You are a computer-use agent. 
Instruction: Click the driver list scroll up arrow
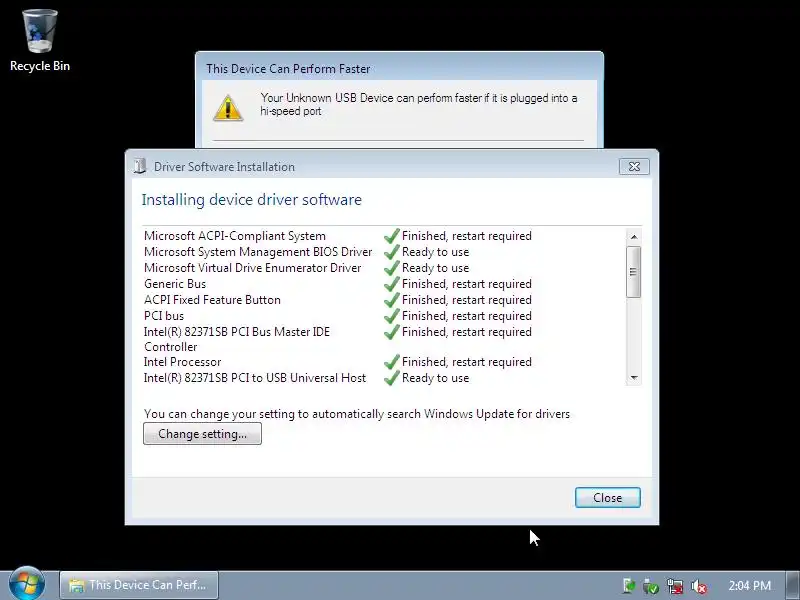pos(634,237)
